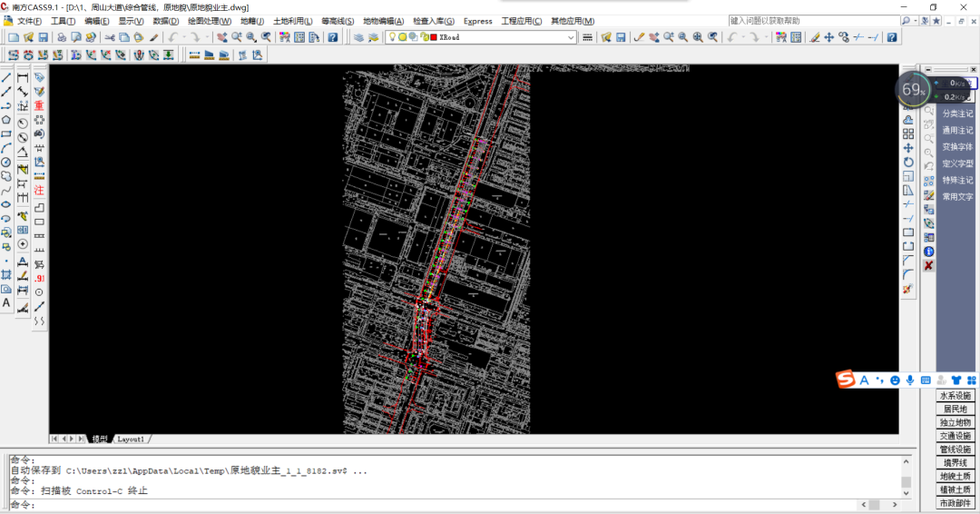The width and height of the screenshot is (980, 514).
Task: Expand the help search options dropdown arrow
Action: [x=916, y=21]
